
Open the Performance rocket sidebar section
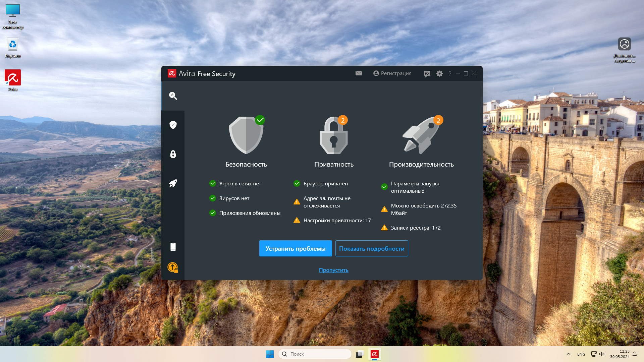173,183
